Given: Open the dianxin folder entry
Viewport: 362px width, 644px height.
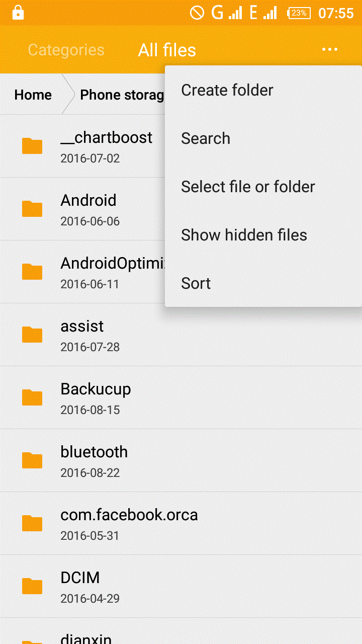Looking at the screenshot, I should 86,638.
